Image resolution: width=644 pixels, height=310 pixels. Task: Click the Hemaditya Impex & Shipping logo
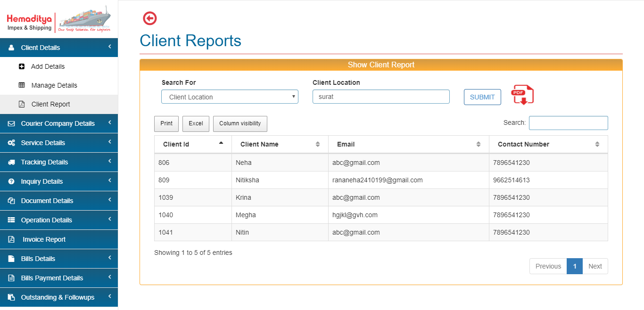58,19
